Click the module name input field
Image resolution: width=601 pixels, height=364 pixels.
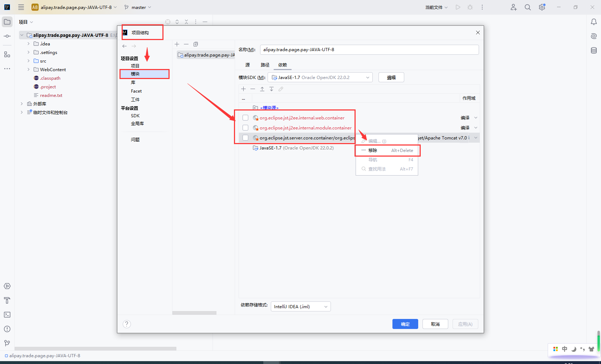point(369,50)
